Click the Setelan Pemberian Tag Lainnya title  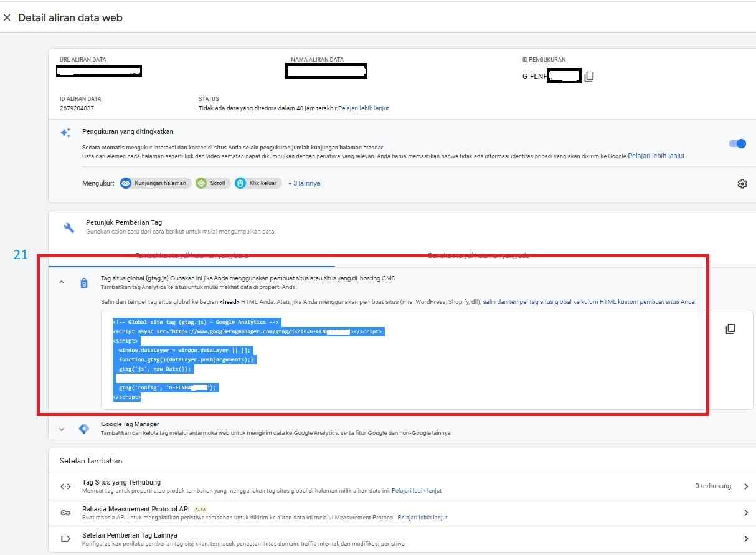130,535
